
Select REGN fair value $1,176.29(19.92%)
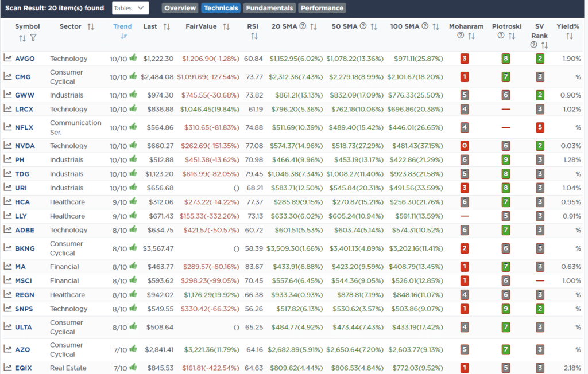(x=211, y=295)
